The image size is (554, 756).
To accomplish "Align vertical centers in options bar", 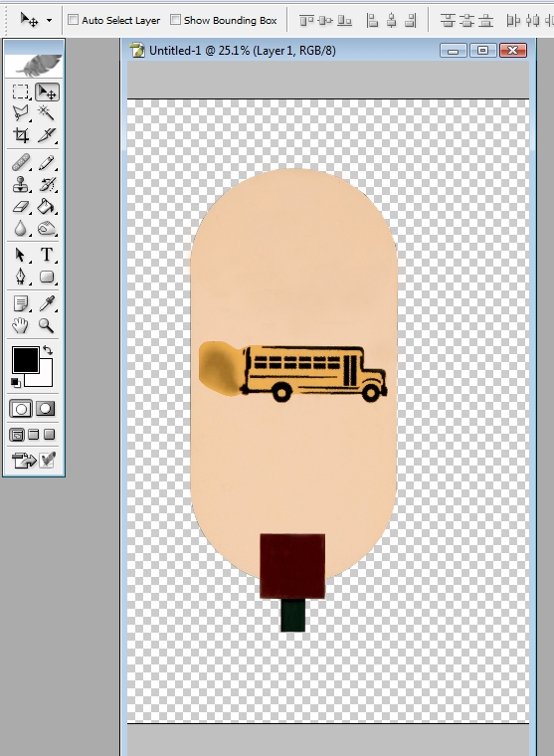I will [325, 20].
